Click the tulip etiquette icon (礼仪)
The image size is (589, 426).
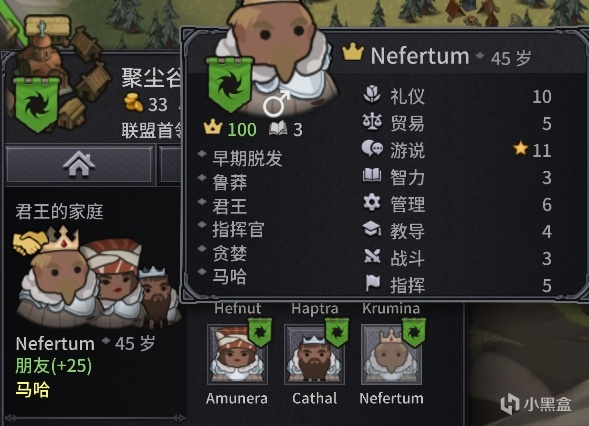click(372, 95)
